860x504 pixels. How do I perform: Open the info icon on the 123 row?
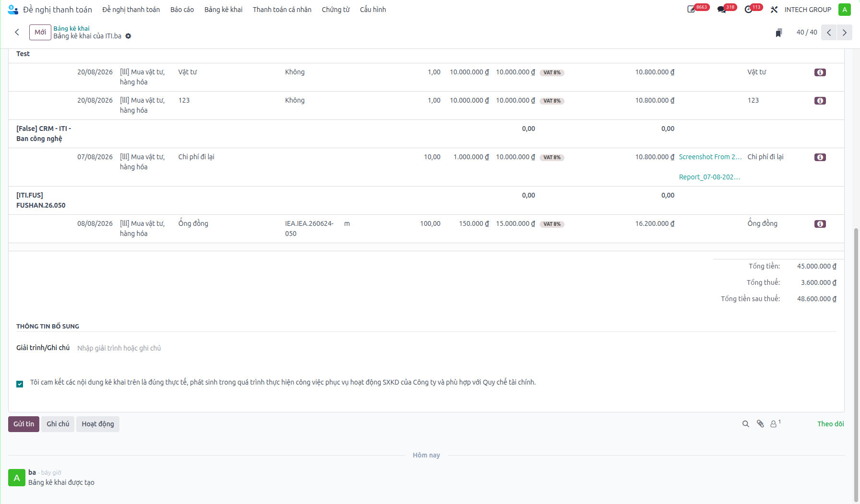[820, 101]
